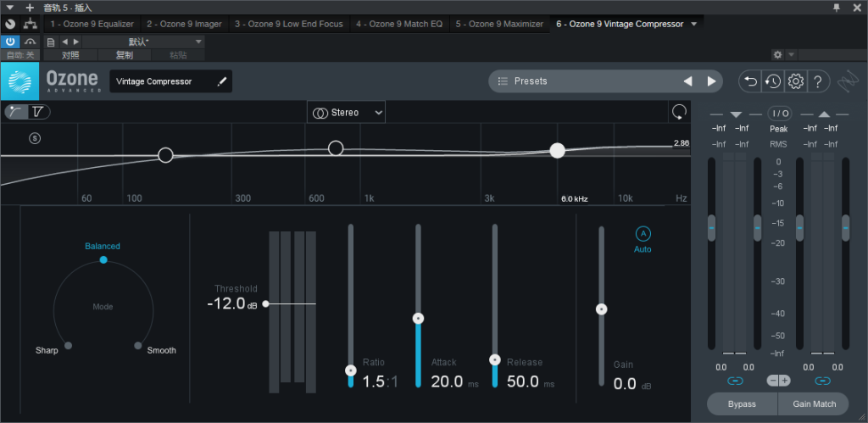This screenshot has width=868, height=423.
Task: Load next Ozone preset
Action: pyautogui.click(x=711, y=81)
